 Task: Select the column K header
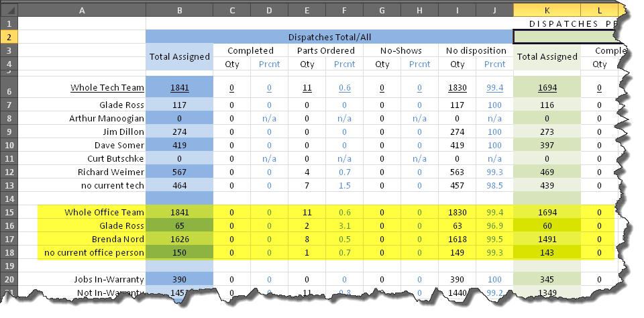click(x=547, y=10)
